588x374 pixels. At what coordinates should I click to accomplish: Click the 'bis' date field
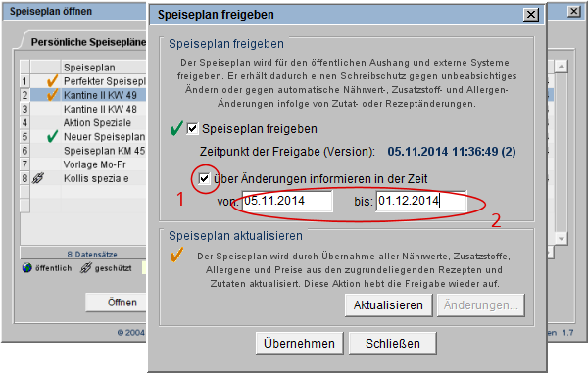[421, 201]
